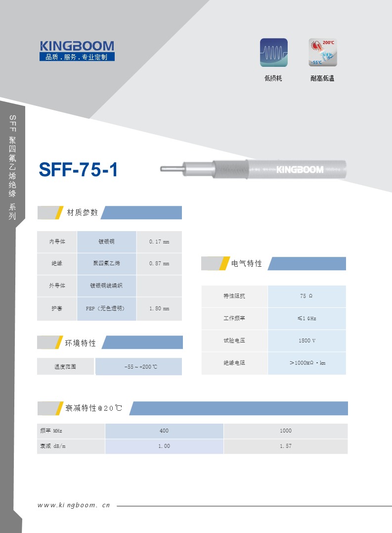
Task: Click the 环境特性 section heading
Action: (81, 343)
